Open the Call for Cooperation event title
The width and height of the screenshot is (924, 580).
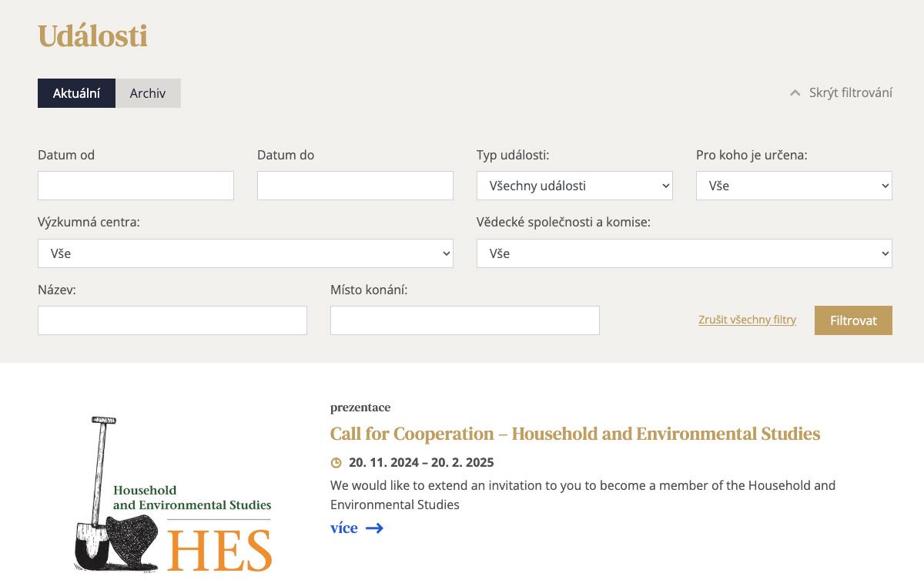tap(574, 434)
